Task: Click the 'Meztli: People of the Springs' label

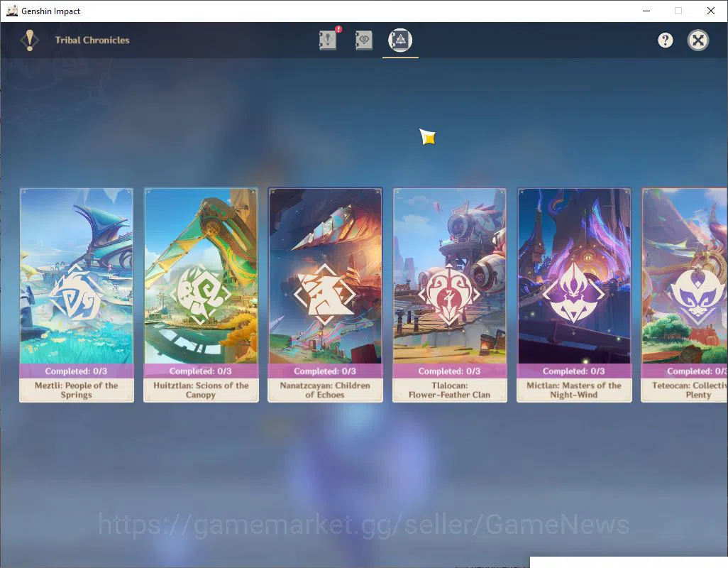Action: [x=76, y=390]
